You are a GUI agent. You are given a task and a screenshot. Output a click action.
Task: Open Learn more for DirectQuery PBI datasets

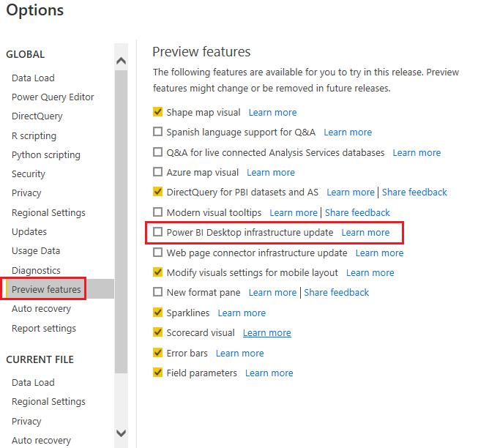point(351,192)
